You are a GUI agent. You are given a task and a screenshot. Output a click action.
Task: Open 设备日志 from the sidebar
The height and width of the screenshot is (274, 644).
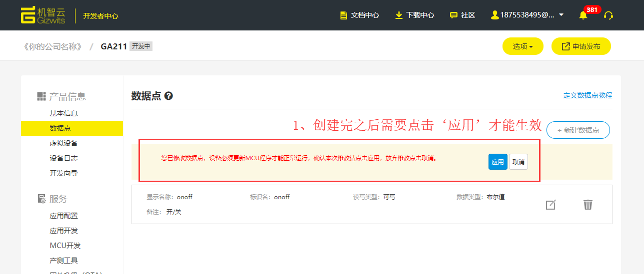coord(63,158)
